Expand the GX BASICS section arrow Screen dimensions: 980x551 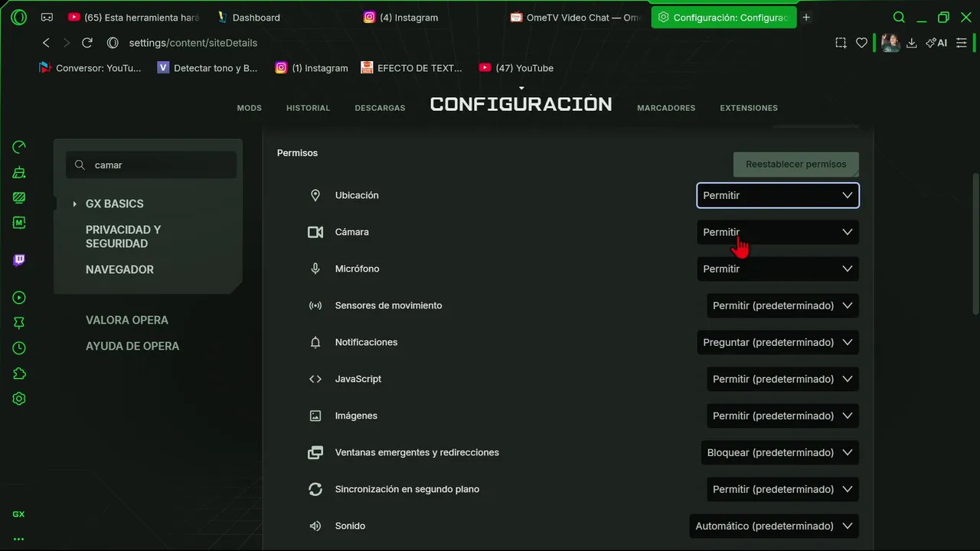tap(74, 204)
